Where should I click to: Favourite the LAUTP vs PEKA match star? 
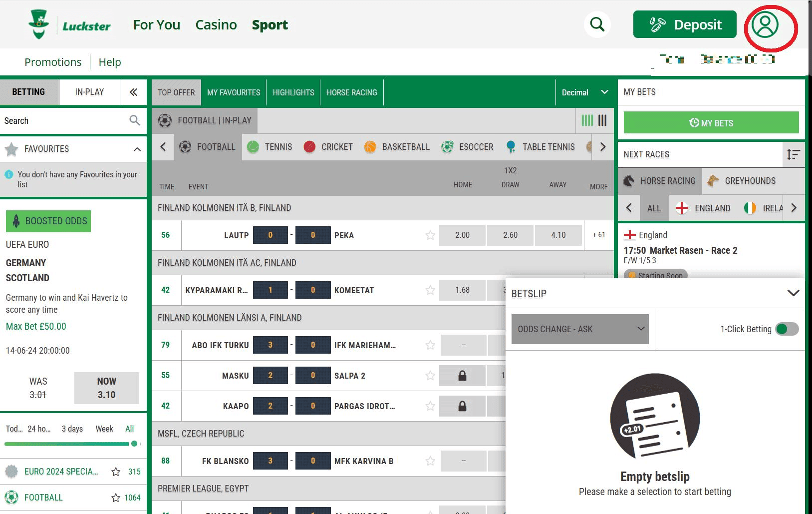(x=430, y=235)
